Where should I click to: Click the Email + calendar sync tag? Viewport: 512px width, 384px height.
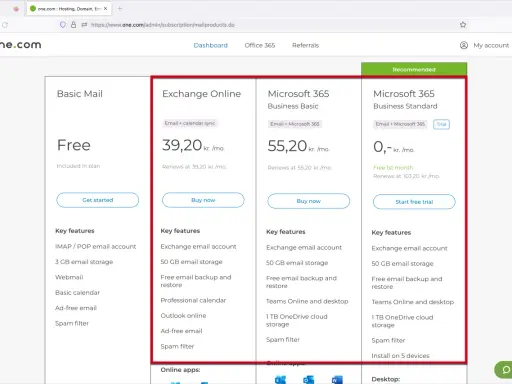coord(190,123)
